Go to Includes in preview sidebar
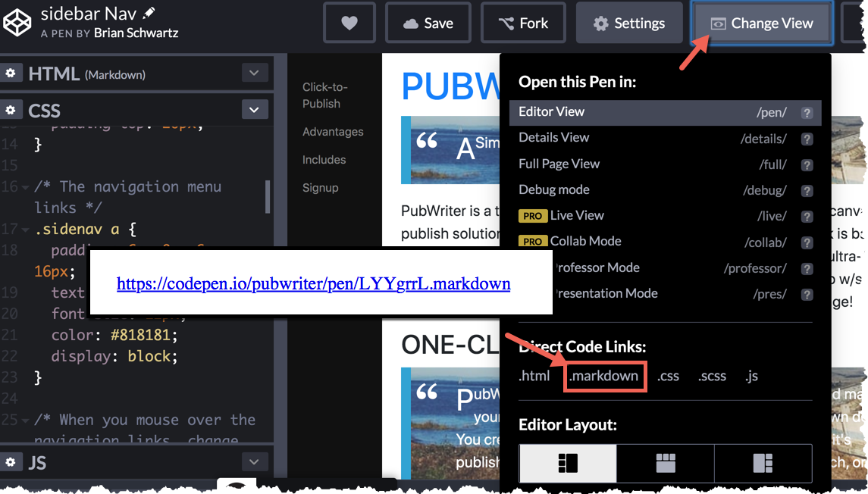Viewport: 868px width, 494px height. (x=324, y=160)
